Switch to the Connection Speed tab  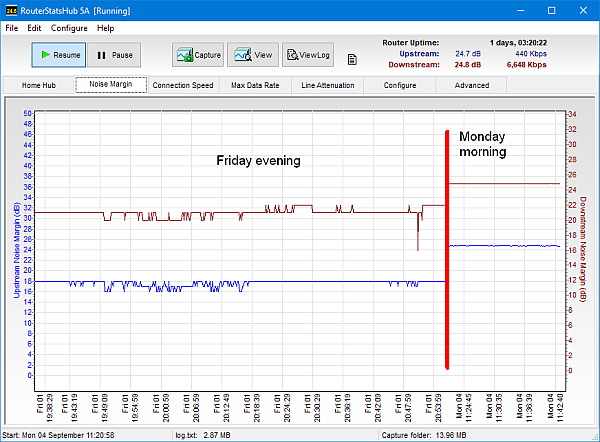pyautogui.click(x=183, y=86)
